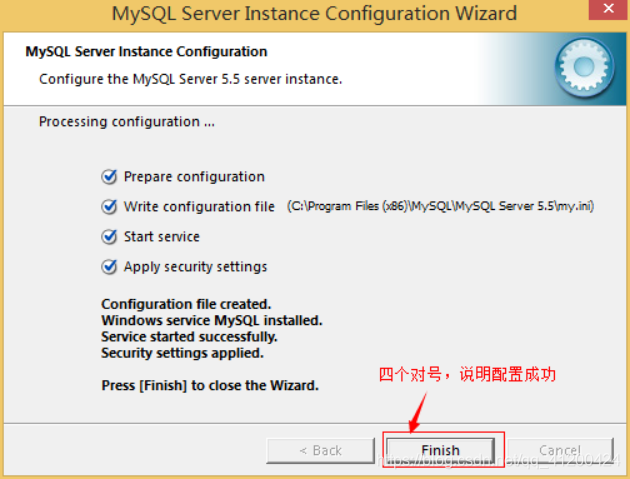Viewport: 630px width, 479px height.
Task: Click the 'Processing configuration ...' label
Action: tap(127, 121)
